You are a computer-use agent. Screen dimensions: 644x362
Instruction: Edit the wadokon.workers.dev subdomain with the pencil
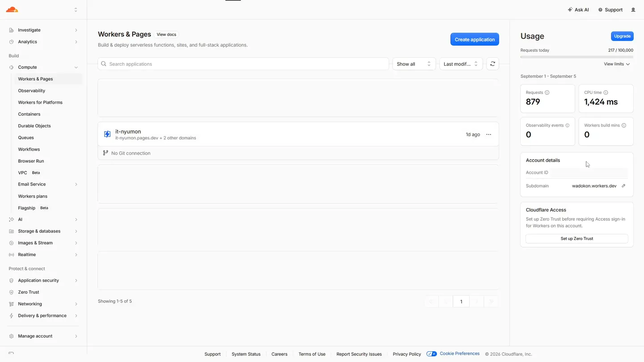pos(623,186)
